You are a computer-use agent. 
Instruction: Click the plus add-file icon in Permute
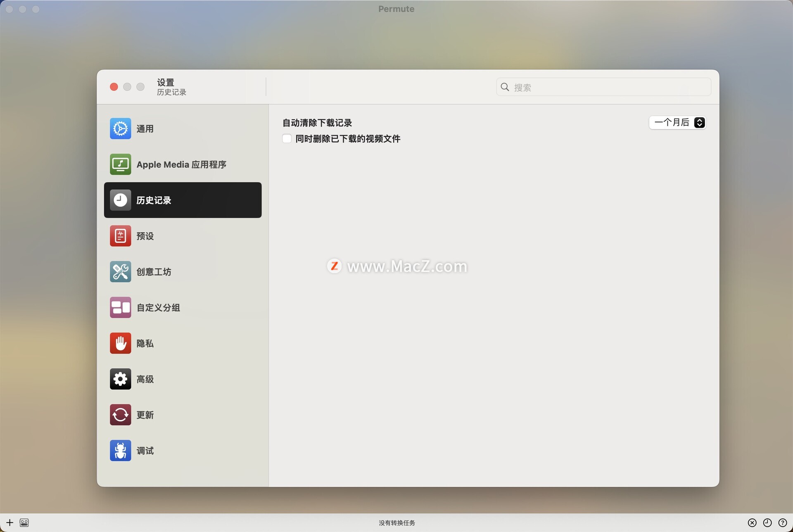[x=9, y=522]
